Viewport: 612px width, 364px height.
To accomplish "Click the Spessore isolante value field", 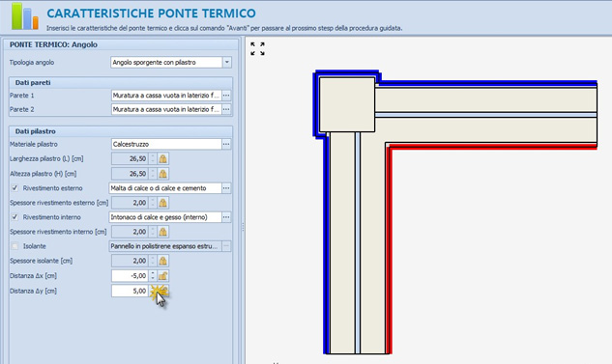I will coord(130,261).
